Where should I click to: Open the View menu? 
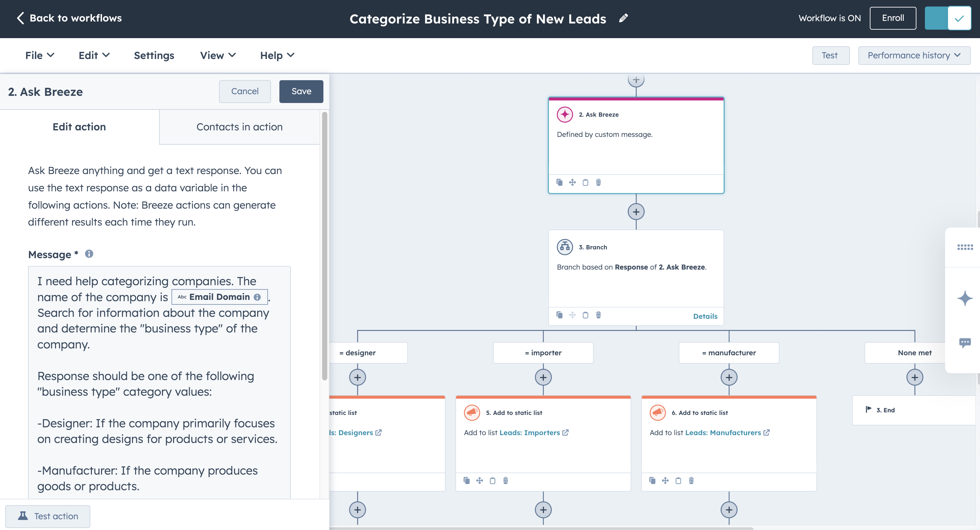pyautogui.click(x=217, y=55)
